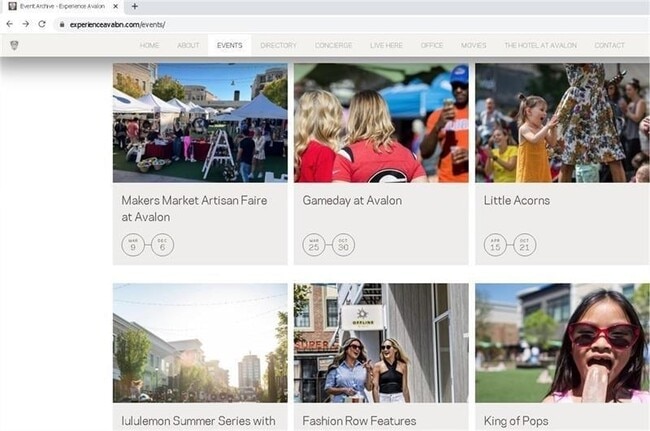Open Makers Market Artisan Faire title
Viewport: 650px width, 431px height.
pos(194,208)
